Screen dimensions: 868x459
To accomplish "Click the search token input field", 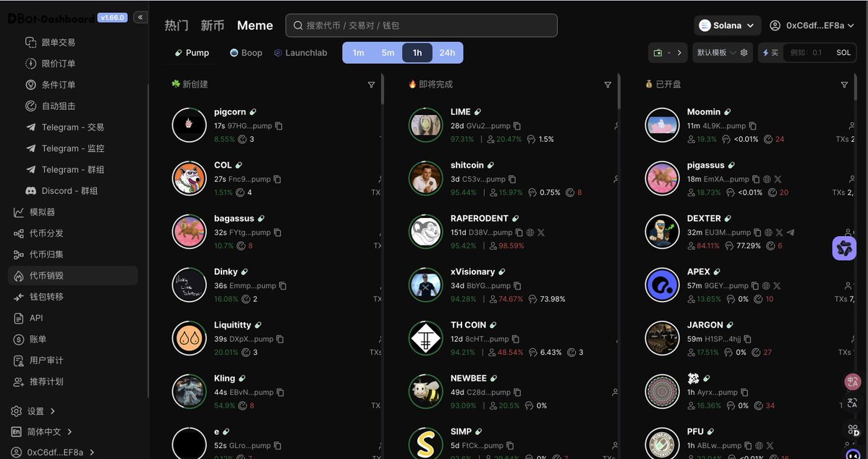I will point(422,25).
